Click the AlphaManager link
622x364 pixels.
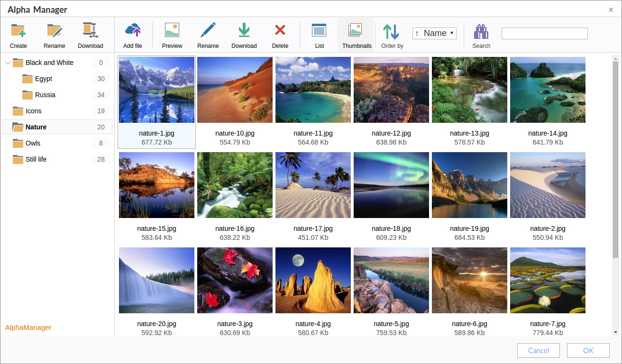[28, 328]
